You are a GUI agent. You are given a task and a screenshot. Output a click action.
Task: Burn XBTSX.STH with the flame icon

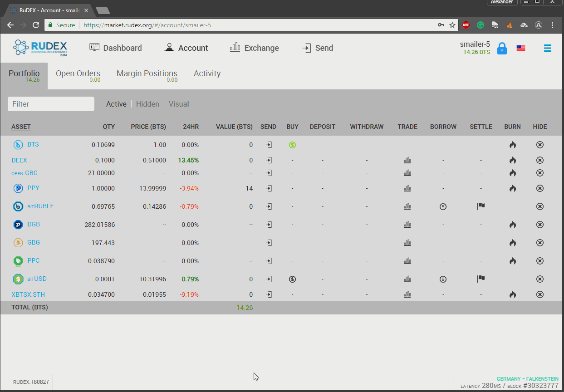pyautogui.click(x=513, y=294)
